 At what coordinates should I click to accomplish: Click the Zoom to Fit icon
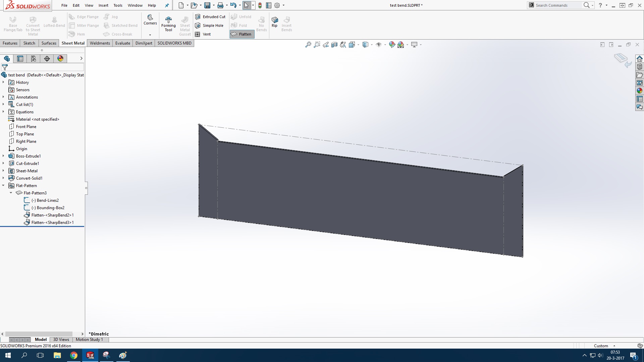pos(308,45)
